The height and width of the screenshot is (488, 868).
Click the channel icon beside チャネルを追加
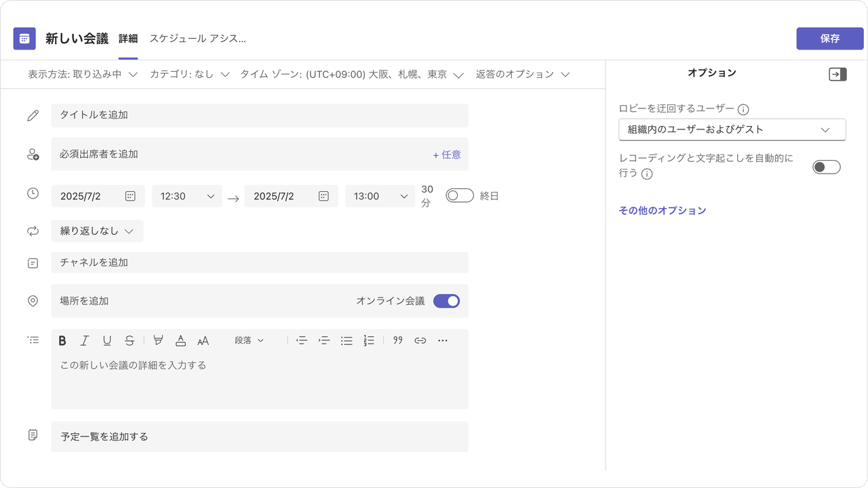coord(33,263)
